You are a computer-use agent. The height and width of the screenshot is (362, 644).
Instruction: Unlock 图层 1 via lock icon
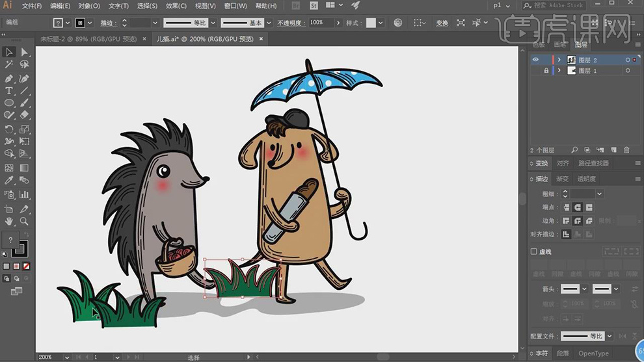pos(546,70)
